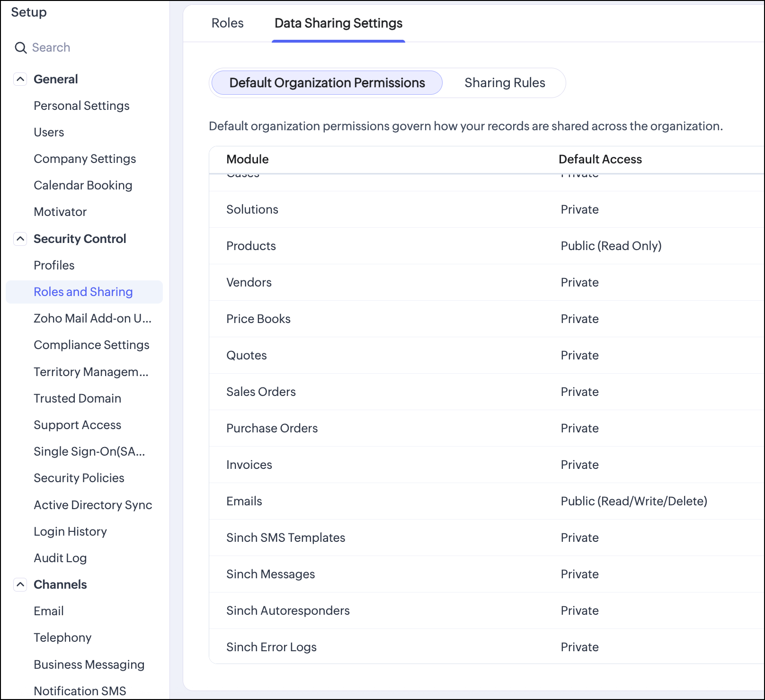Click the Invoices module name
Screen dimensions: 765x700
pyautogui.click(x=249, y=465)
